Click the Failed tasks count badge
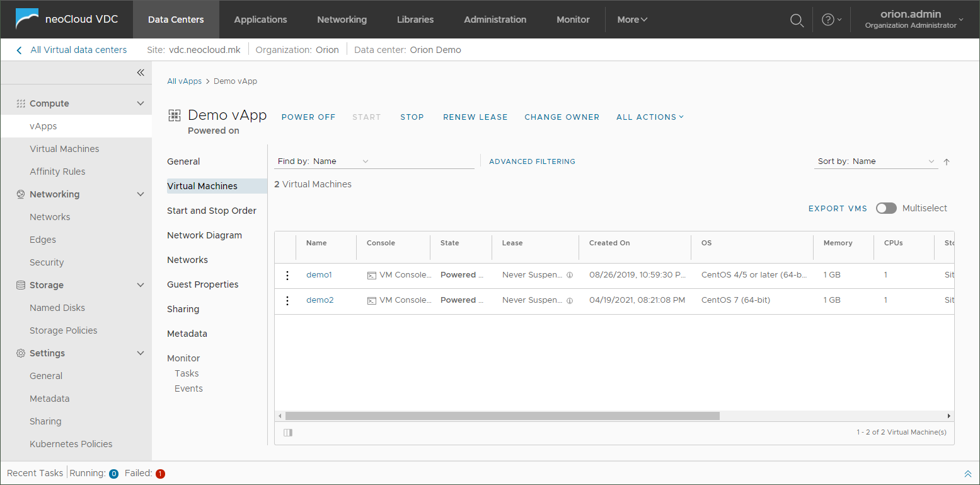This screenshot has width=980, height=485. [x=160, y=474]
